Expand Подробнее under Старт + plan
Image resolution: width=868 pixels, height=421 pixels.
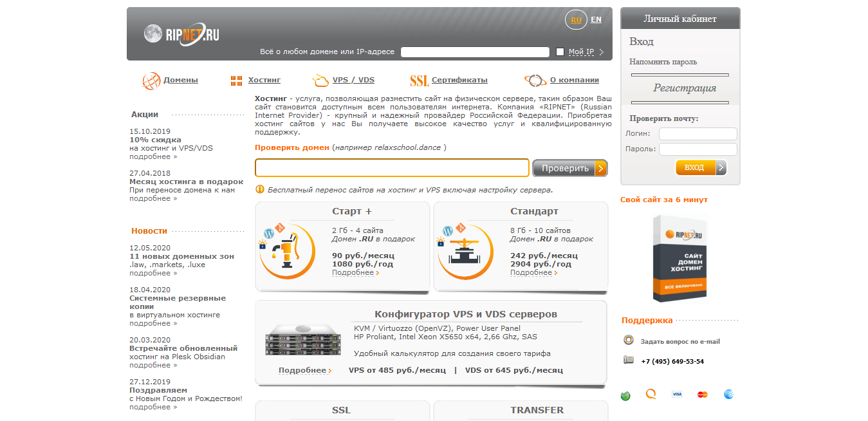click(x=355, y=272)
